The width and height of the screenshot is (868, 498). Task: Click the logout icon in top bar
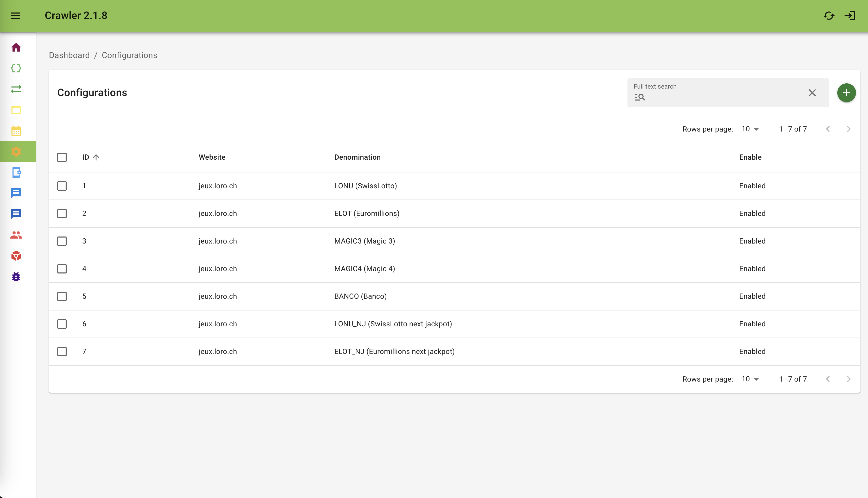[850, 16]
